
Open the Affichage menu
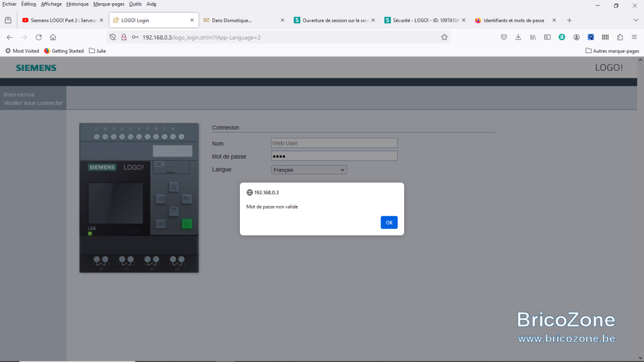[x=52, y=4]
